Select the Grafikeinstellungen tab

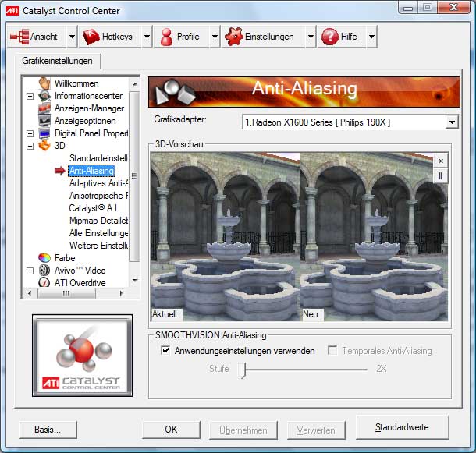point(58,61)
